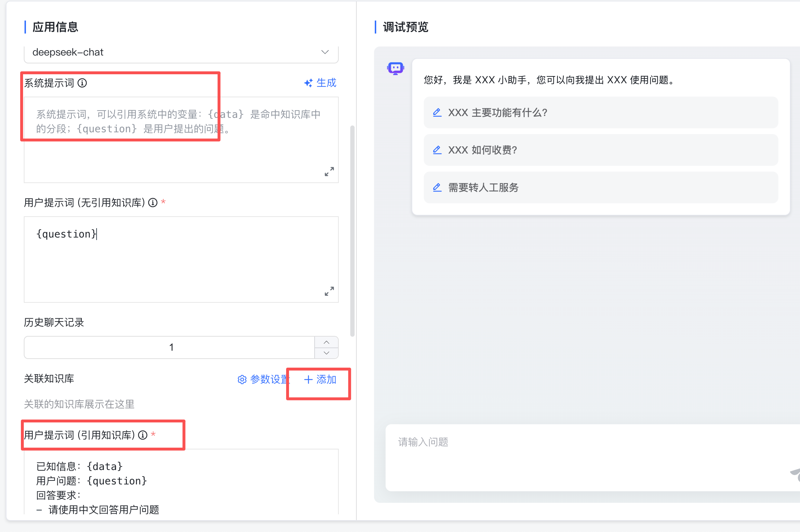Click the info icon beside 用户提示词 (引用知识库)
Viewport: 800px width, 532px height.
pyautogui.click(x=143, y=435)
